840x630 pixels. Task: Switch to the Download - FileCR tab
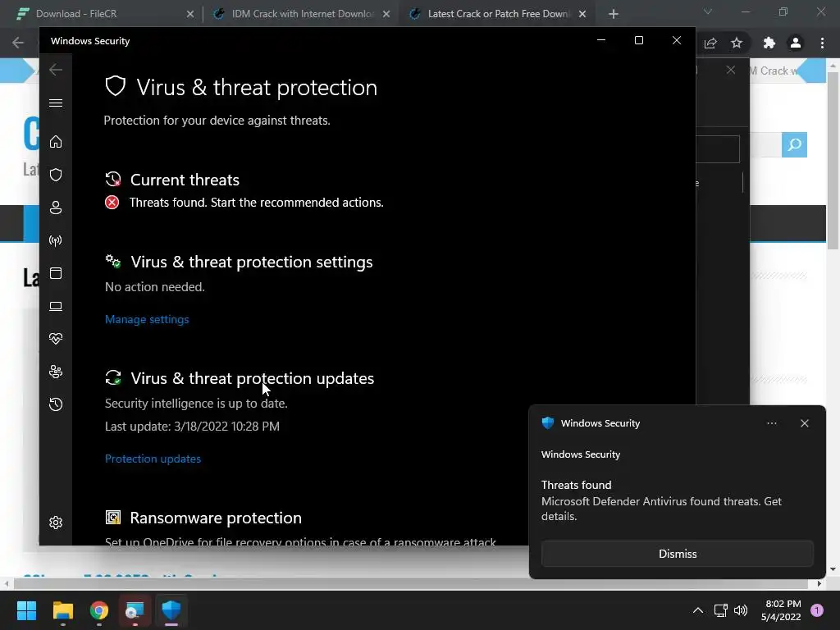click(x=76, y=13)
